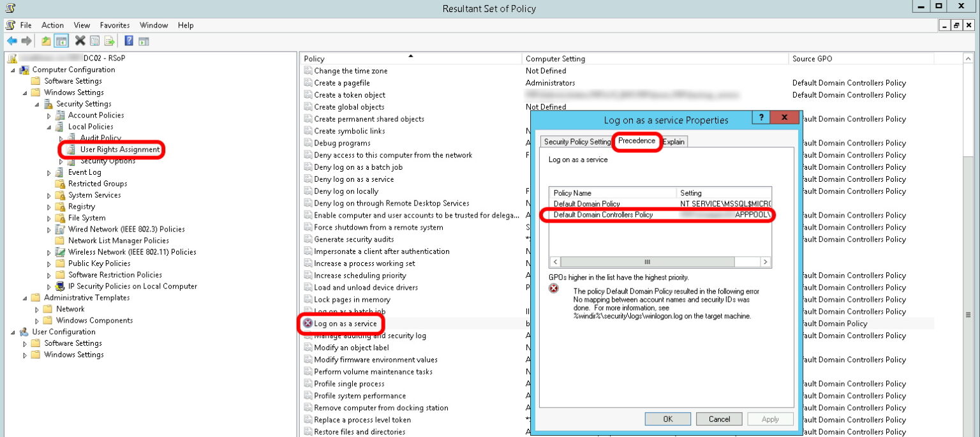Open the Action menu
The width and height of the screenshot is (980, 437).
52,25
